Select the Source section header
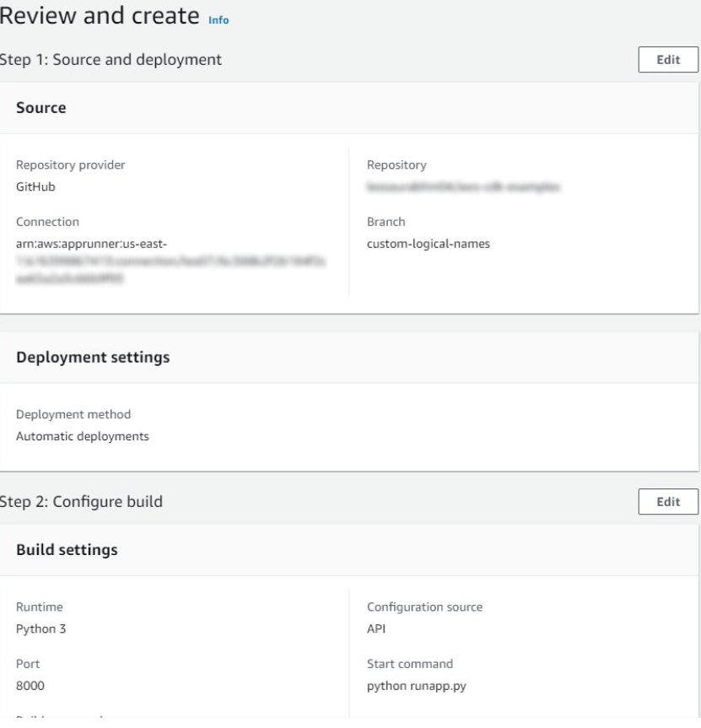701x728 pixels. 41,109
